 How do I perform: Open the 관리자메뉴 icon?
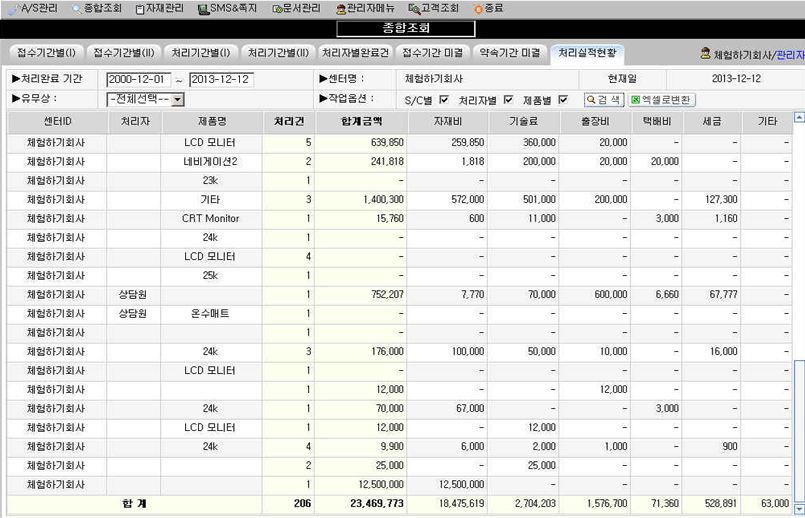click(x=341, y=8)
